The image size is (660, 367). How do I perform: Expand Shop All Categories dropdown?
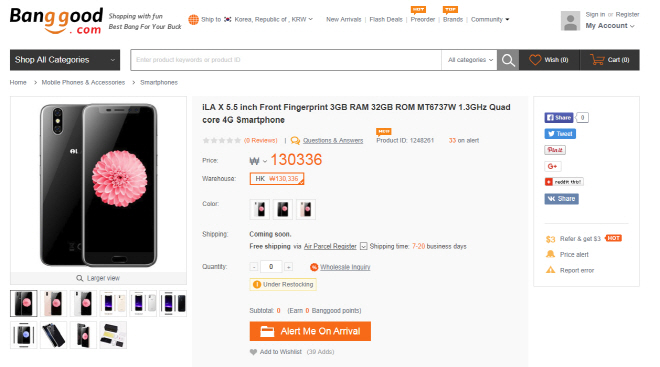pyautogui.click(x=65, y=60)
